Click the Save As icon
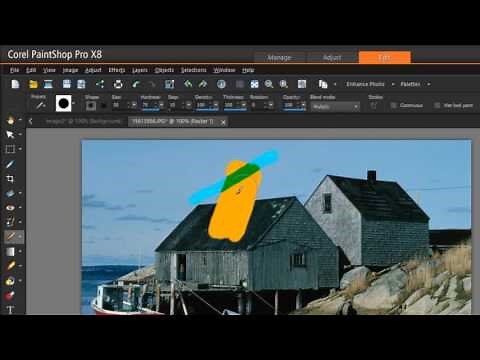This screenshot has height=360, width=480. point(81,84)
